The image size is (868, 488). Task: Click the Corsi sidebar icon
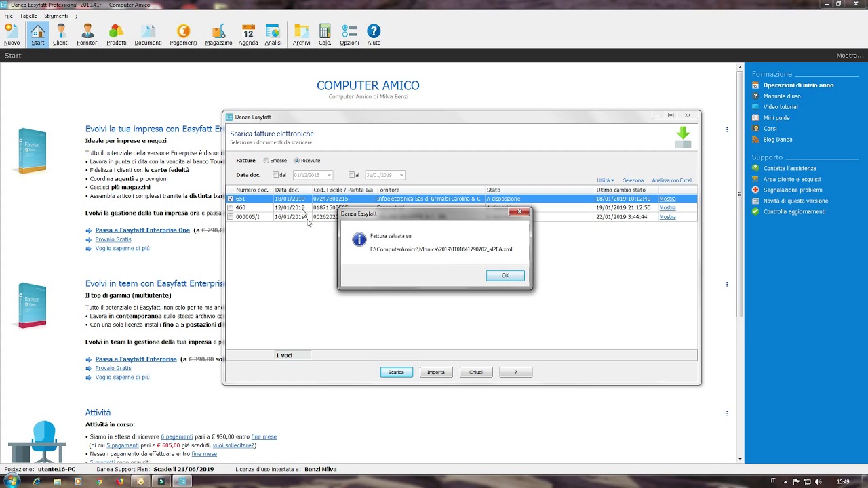pyautogui.click(x=756, y=129)
